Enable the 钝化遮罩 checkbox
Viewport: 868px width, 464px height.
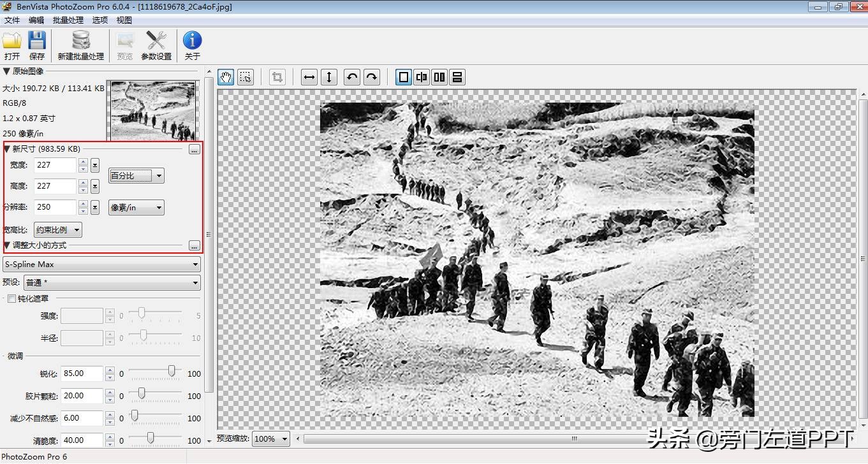pos(11,298)
